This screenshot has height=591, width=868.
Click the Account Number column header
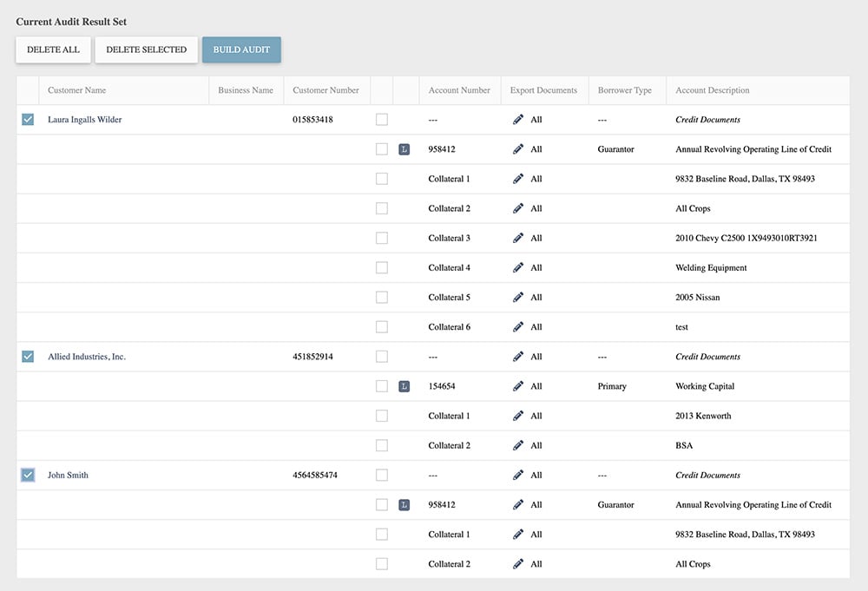point(459,90)
